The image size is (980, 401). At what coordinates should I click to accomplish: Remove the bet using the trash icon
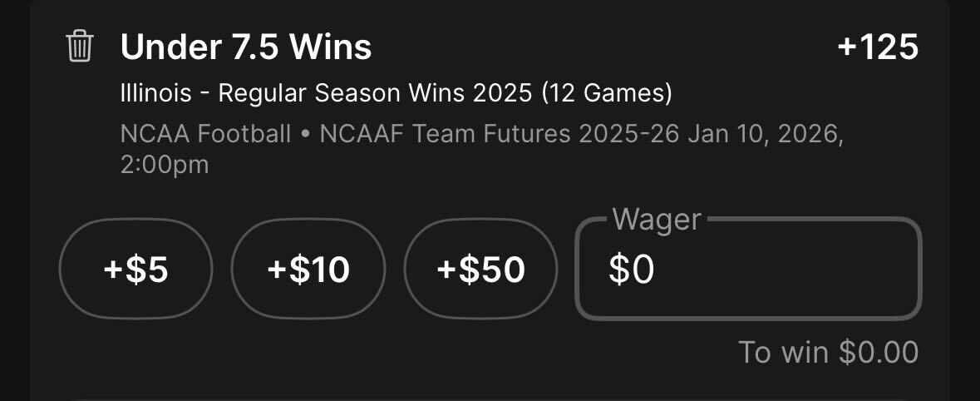80,46
